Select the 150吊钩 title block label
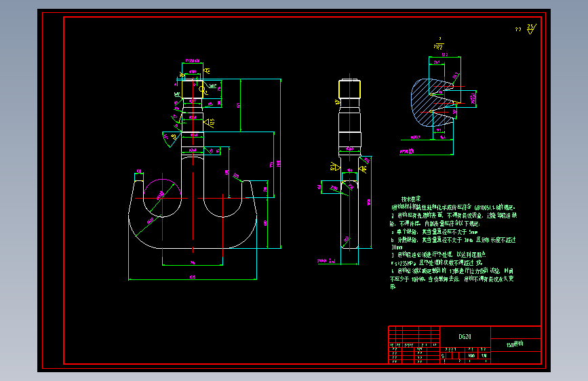Screen dimensions: 588x381 click(515, 344)
